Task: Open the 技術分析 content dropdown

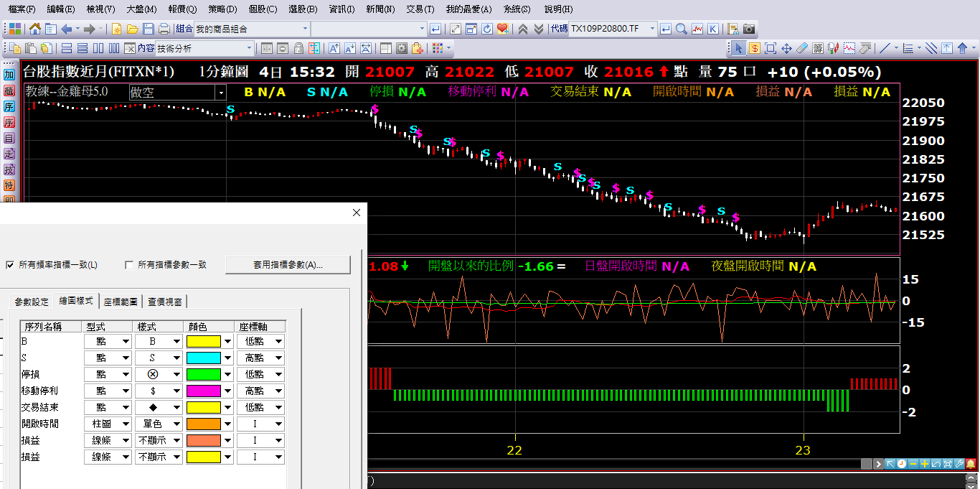Action: [x=250, y=48]
